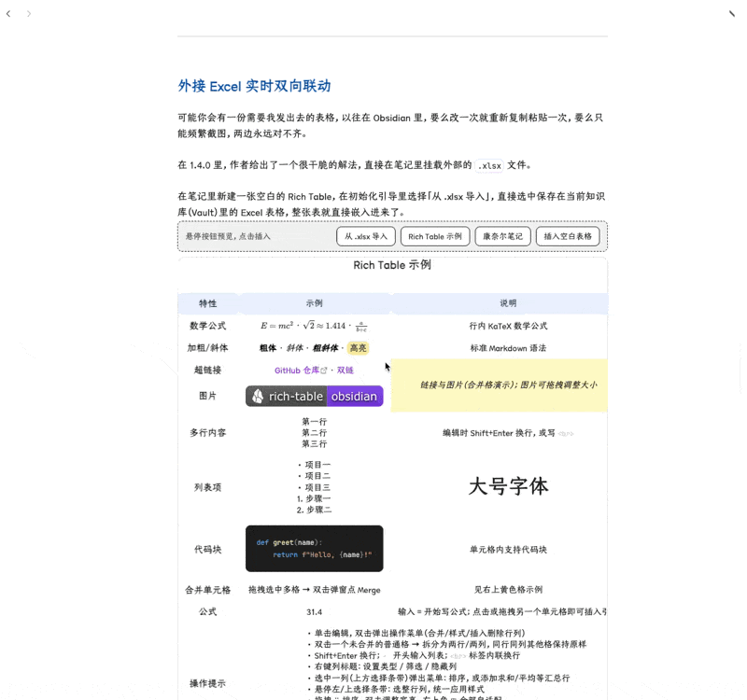Click the 1. 步骤一 numbered item
747x700 pixels.
pos(314,498)
